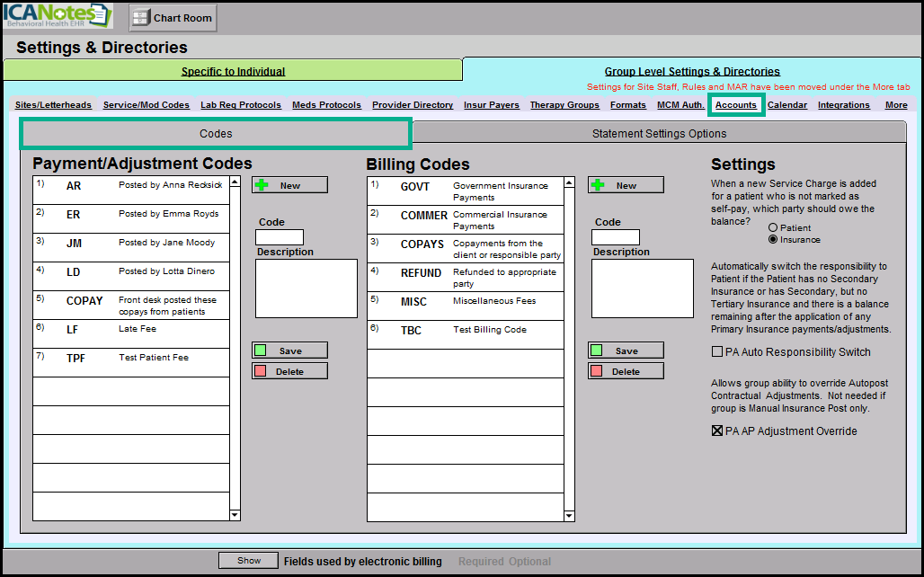This screenshot has width=924, height=577.
Task: Click the ICANotes logo icon
Action: point(58,16)
